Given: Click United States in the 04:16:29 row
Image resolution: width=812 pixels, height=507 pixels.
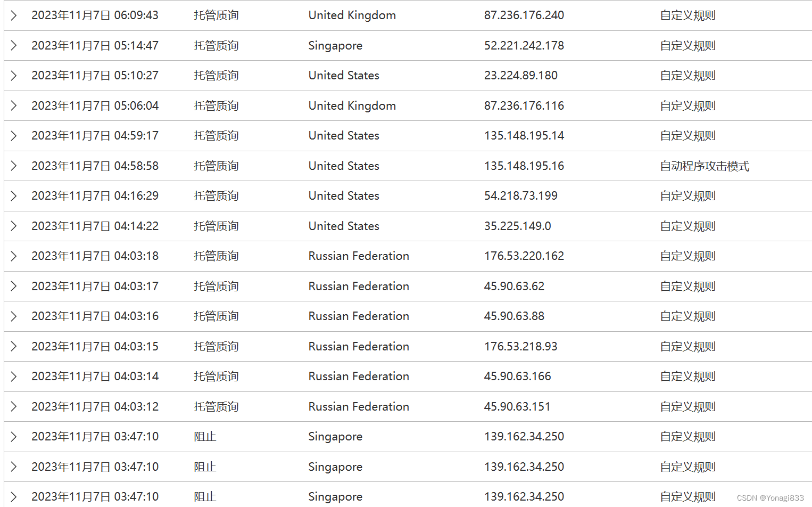Looking at the screenshot, I should click(x=344, y=196).
